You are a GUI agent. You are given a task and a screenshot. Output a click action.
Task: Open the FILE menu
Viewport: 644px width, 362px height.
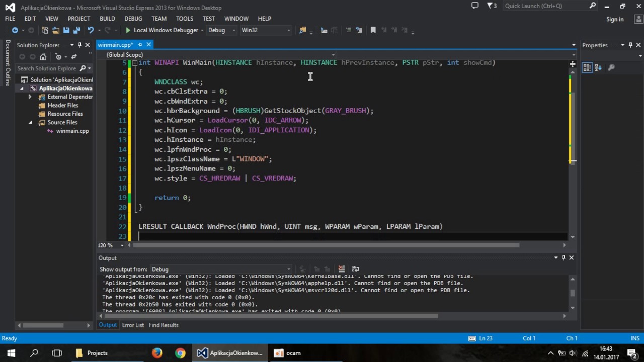point(10,19)
